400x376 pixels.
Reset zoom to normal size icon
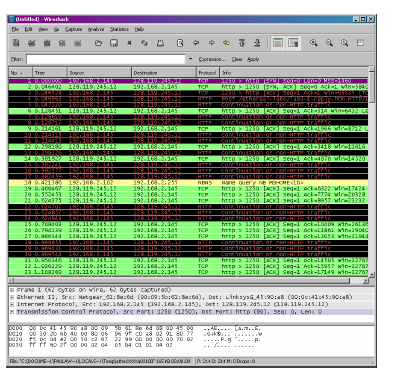(x=345, y=43)
